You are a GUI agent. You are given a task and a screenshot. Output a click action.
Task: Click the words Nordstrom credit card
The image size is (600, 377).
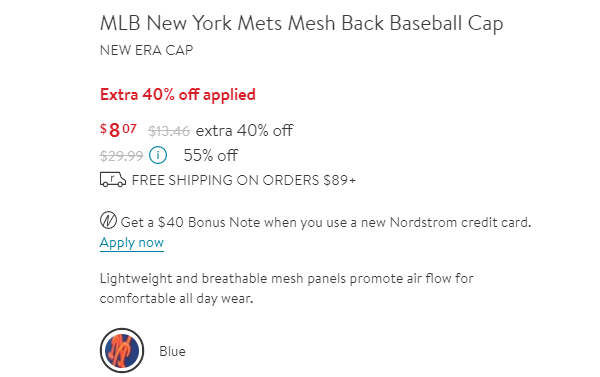tap(460, 222)
